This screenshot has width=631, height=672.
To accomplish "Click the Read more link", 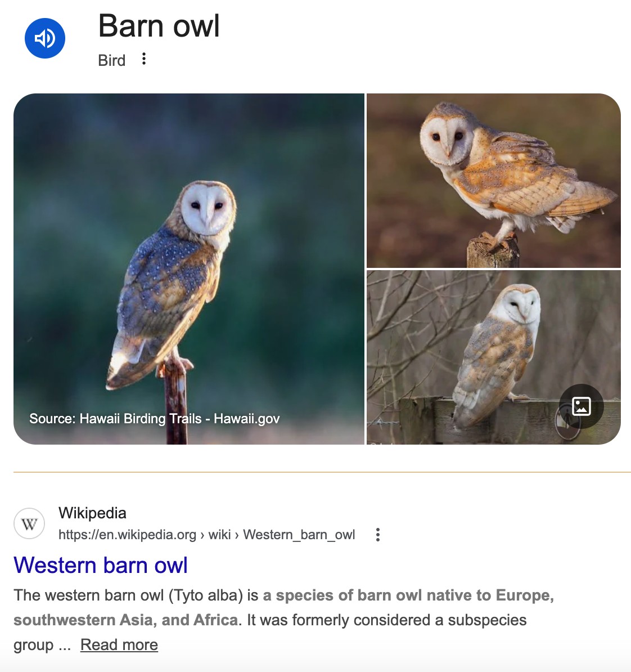I will pyautogui.click(x=119, y=644).
